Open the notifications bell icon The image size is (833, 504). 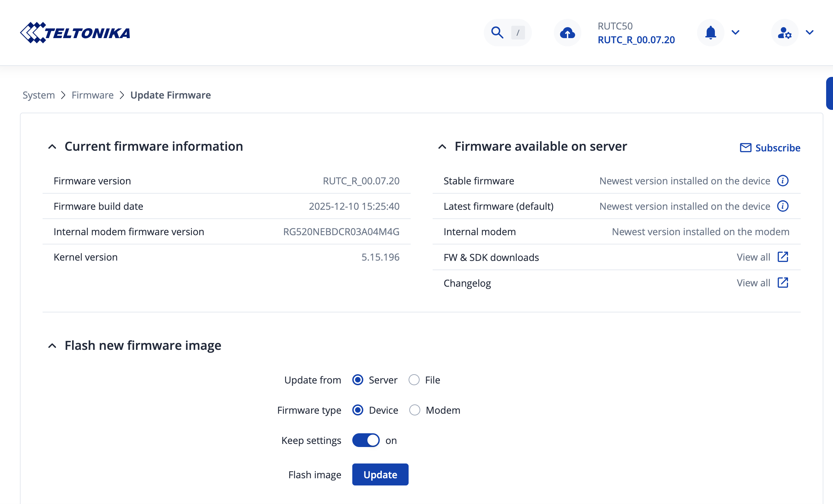point(710,33)
